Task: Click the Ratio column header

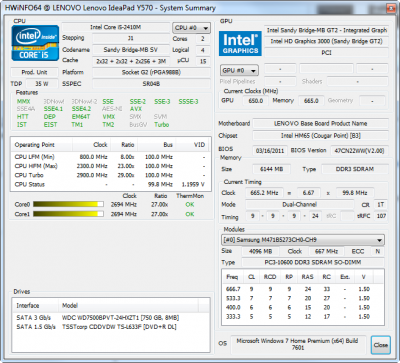Action: coord(124,145)
